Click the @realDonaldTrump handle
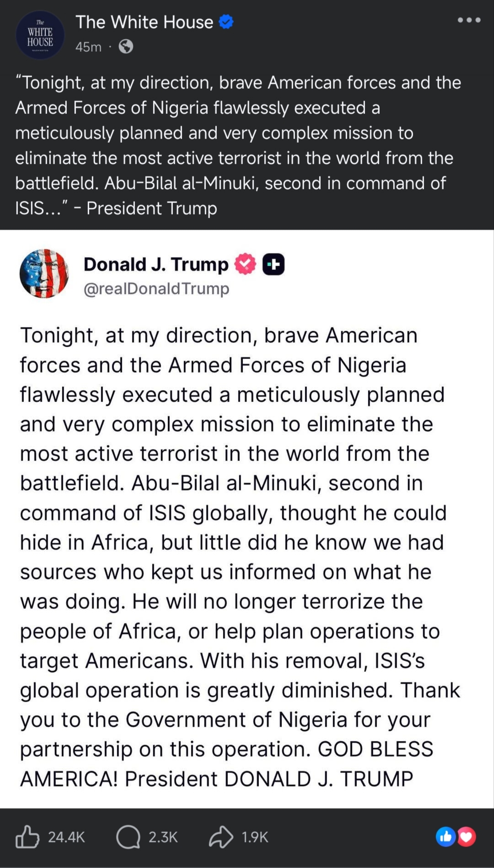 click(156, 289)
